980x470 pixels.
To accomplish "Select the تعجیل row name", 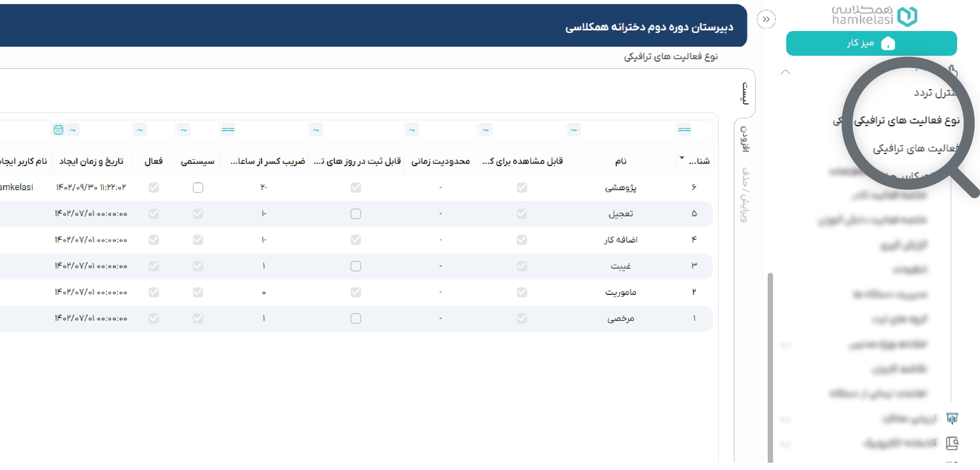I will coord(621,214).
